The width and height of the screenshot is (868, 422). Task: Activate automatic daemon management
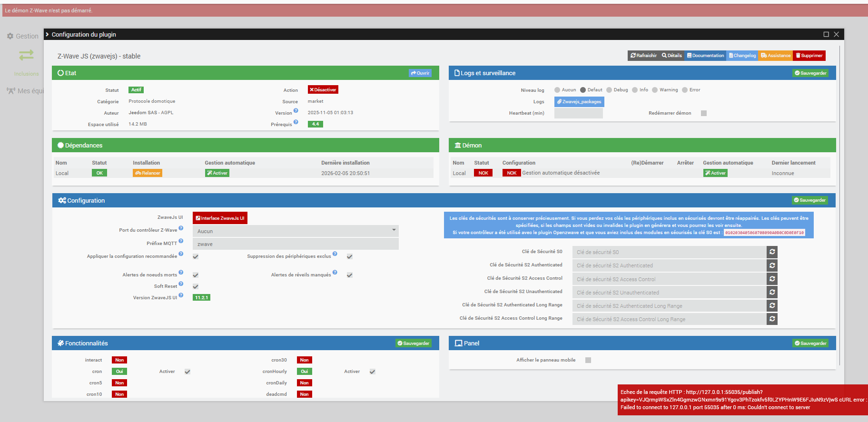pos(715,173)
